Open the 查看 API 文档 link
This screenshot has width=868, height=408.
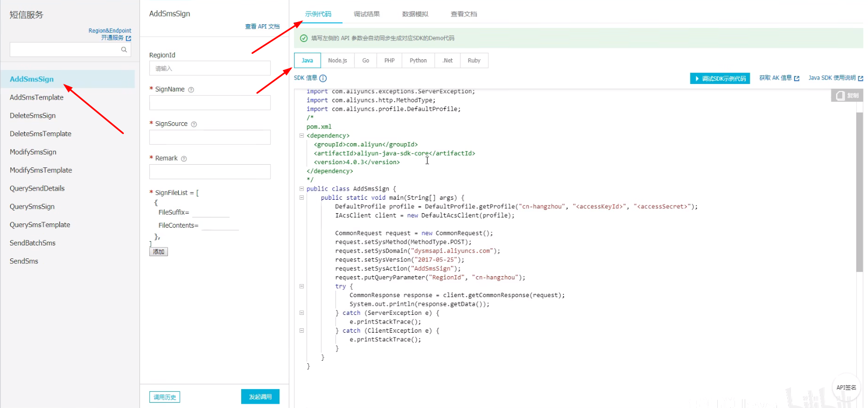pos(262,26)
